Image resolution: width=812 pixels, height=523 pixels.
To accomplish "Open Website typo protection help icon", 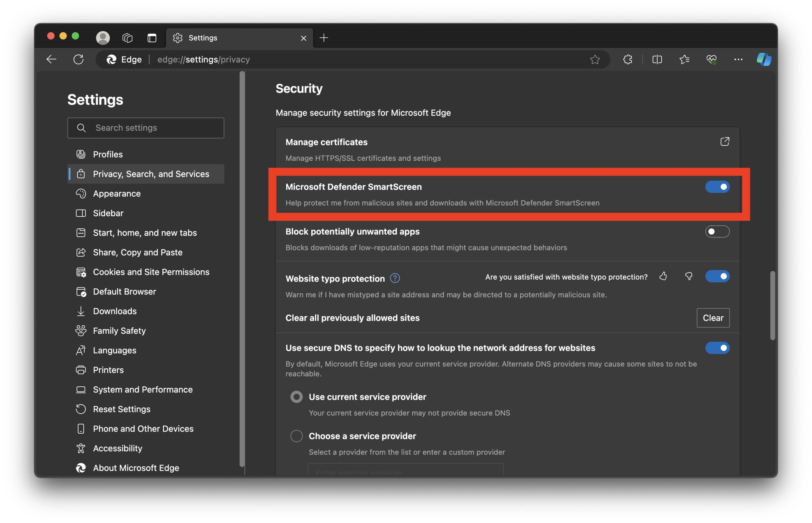I will tap(395, 278).
